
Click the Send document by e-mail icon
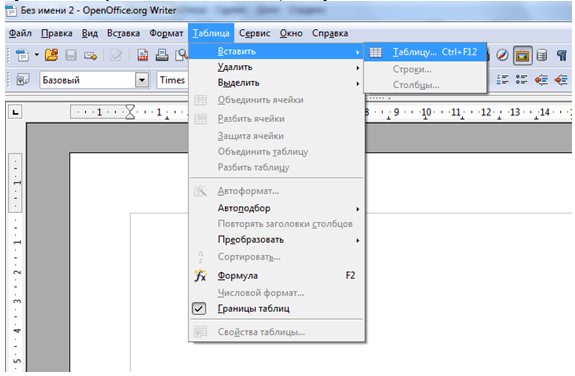[x=90, y=56]
